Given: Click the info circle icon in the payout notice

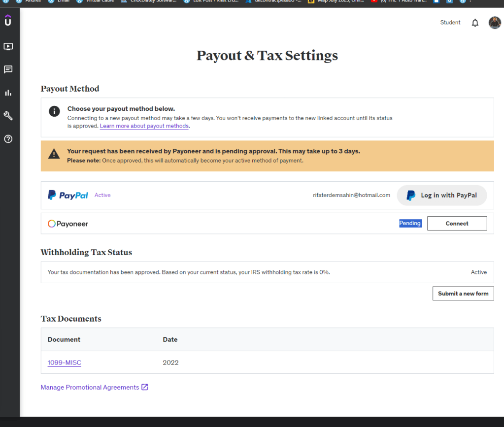Looking at the screenshot, I should 54,111.
